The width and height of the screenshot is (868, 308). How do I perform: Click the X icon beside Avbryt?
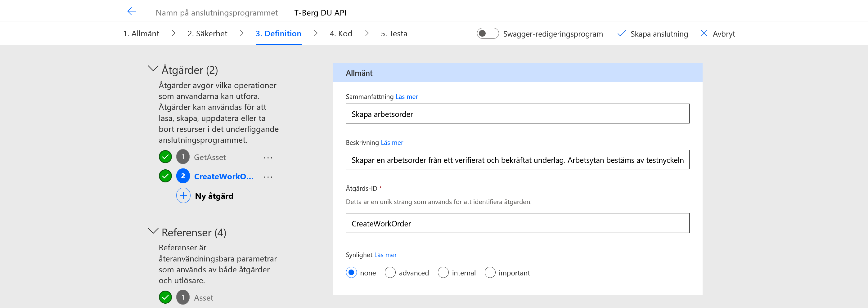704,33
